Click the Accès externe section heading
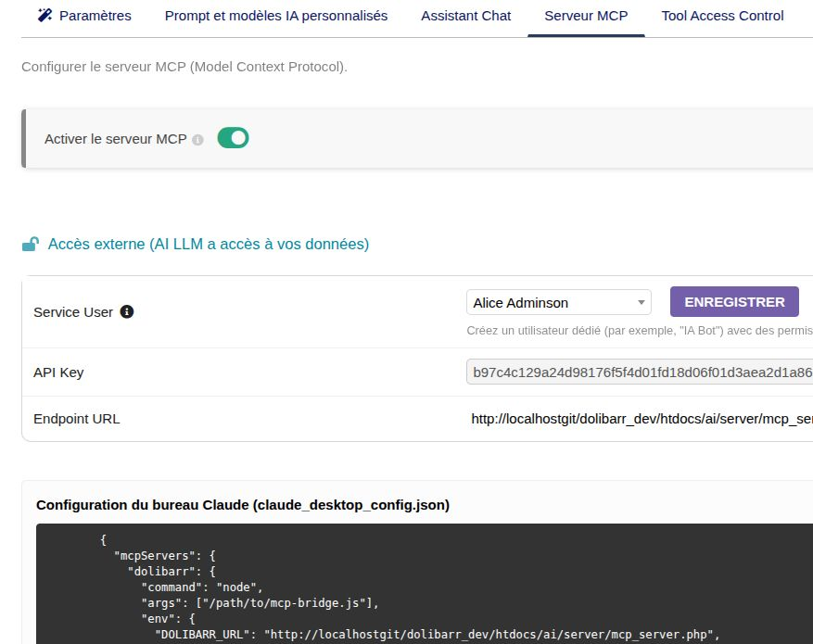Image resolution: width=813 pixels, height=644 pixels. pos(209,244)
